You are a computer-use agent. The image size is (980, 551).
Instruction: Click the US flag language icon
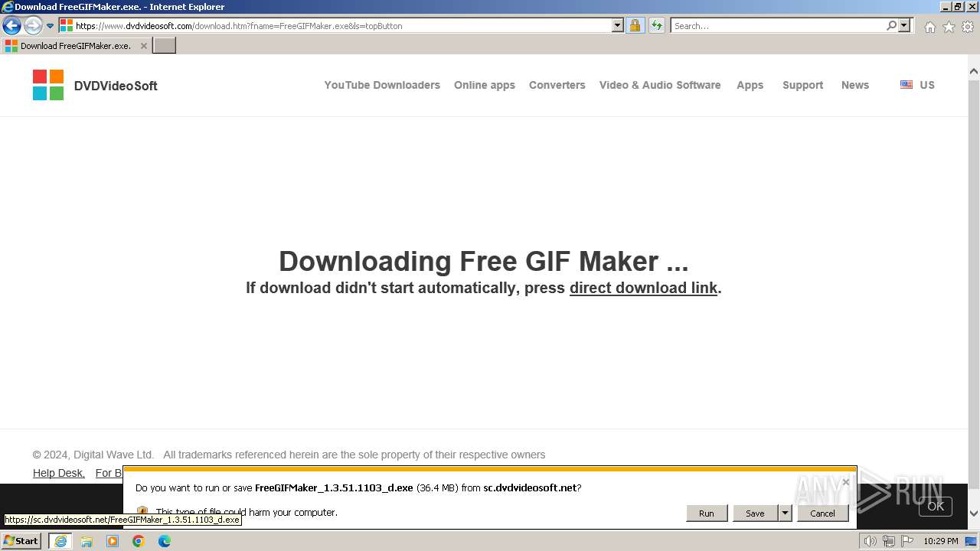coord(906,85)
